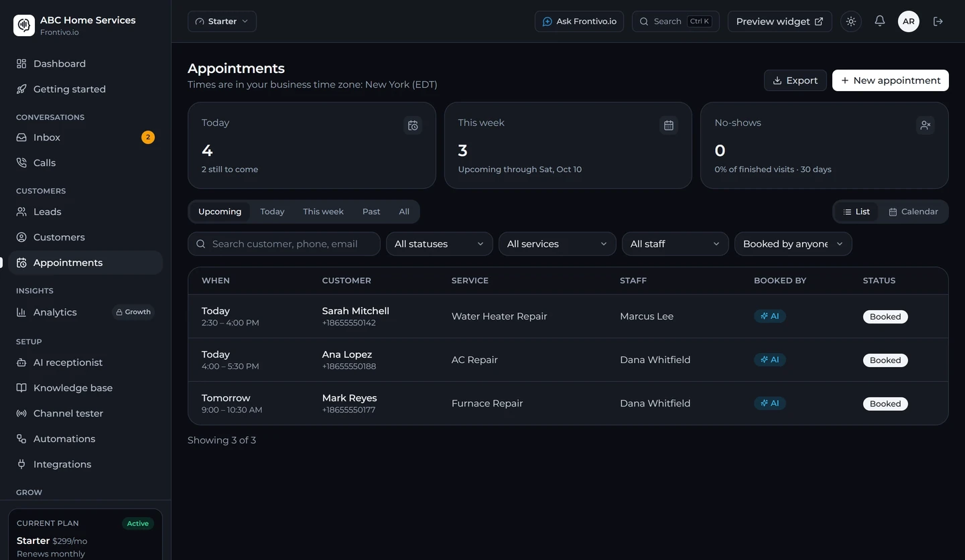This screenshot has width=965, height=560.
Task: Open the Customers page
Action: click(x=85, y=237)
